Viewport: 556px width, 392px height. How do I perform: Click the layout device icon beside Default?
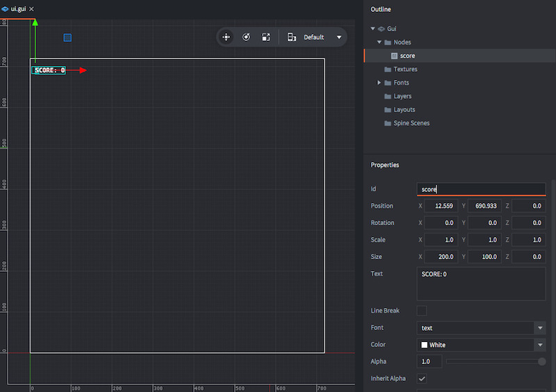point(291,37)
